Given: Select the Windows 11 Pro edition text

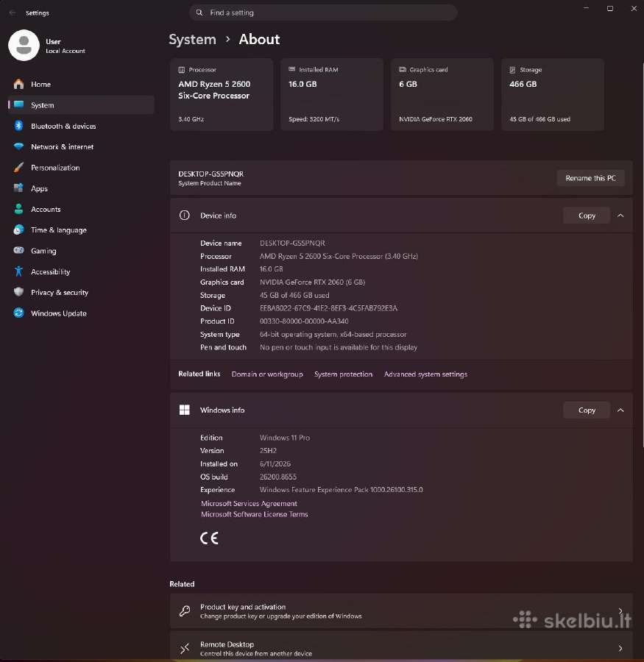Looking at the screenshot, I should (x=285, y=438).
